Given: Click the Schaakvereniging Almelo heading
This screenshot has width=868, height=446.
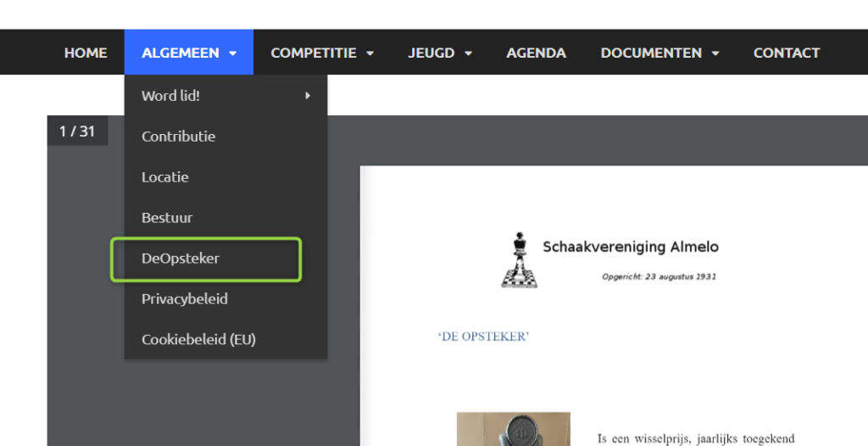Looking at the screenshot, I should pos(631,247).
